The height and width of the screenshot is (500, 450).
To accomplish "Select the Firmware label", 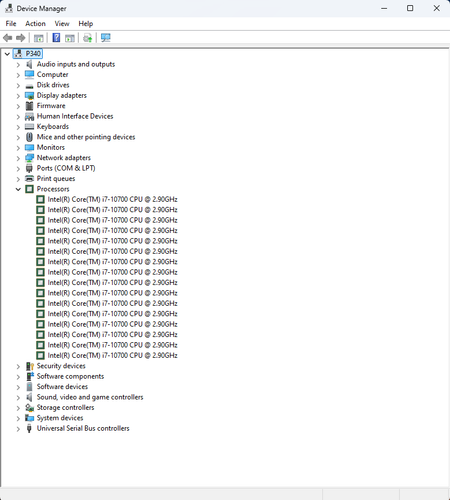I will [51, 106].
